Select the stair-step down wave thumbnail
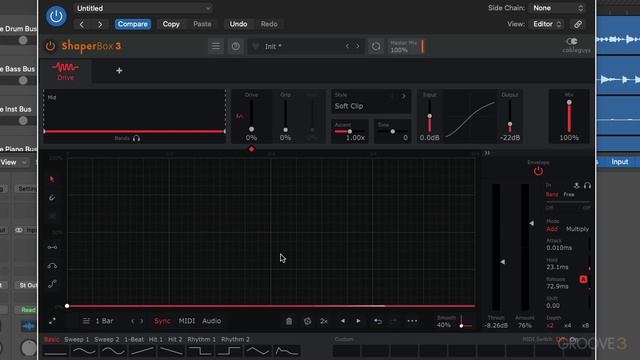Image resolution: width=640 pixels, height=360 pixels. tap(200, 351)
